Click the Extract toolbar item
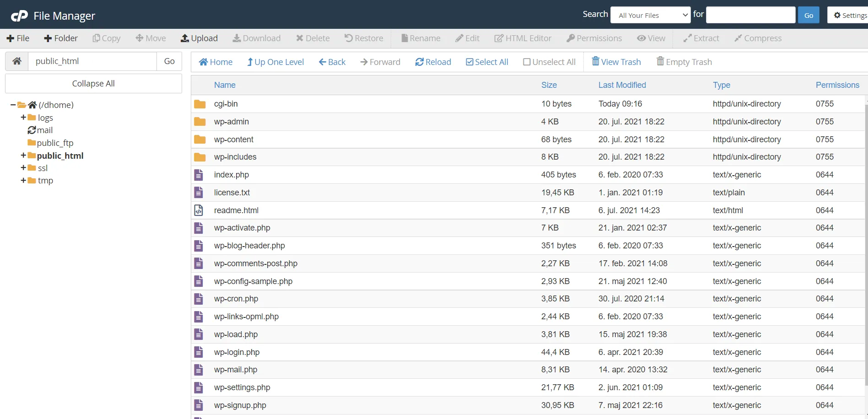868x419 pixels. (x=701, y=38)
